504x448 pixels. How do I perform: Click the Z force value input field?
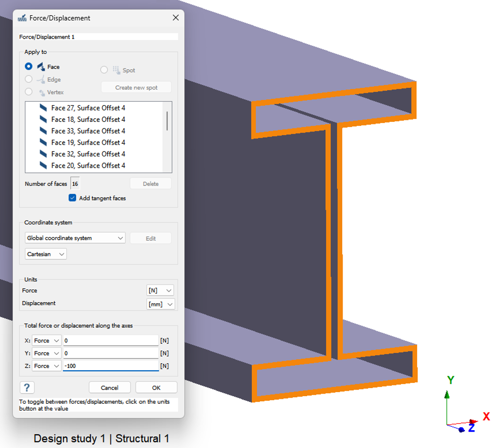(111, 366)
